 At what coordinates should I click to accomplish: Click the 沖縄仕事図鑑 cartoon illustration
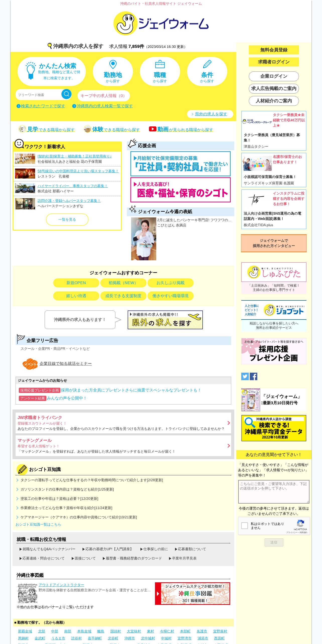[x=28, y=593]
